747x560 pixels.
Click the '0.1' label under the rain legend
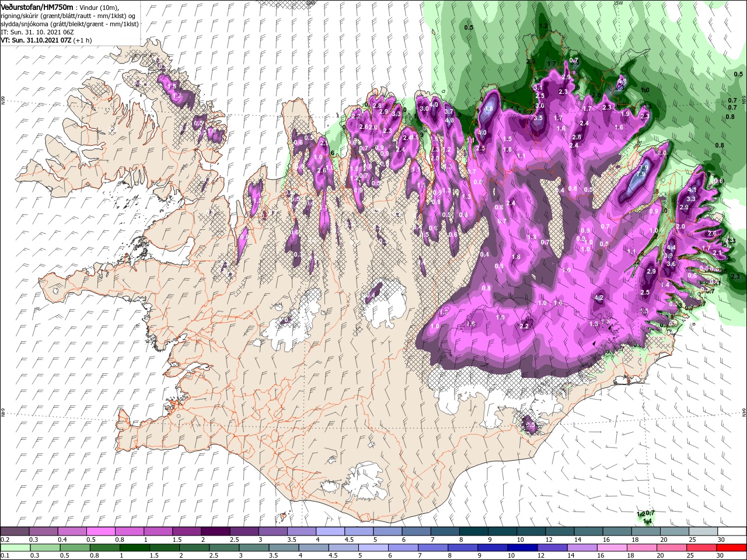tap(5, 556)
